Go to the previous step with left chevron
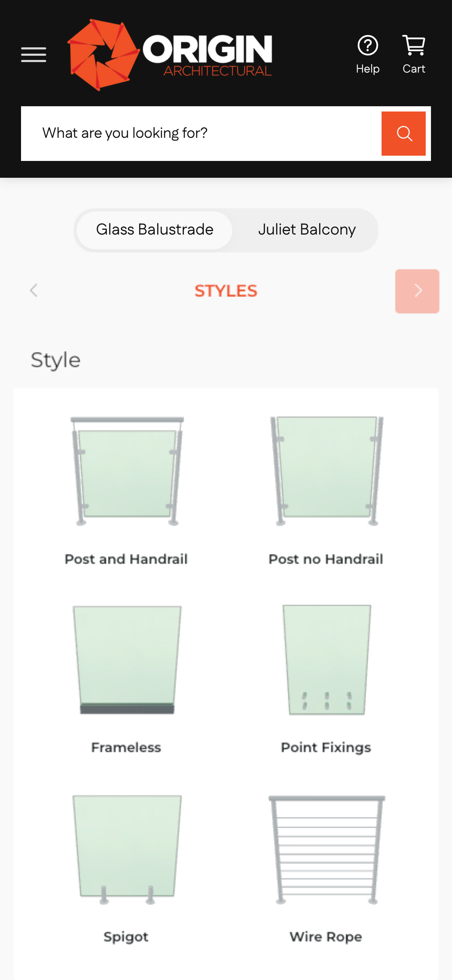Screen dimensions: 452x980 (x=34, y=291)
